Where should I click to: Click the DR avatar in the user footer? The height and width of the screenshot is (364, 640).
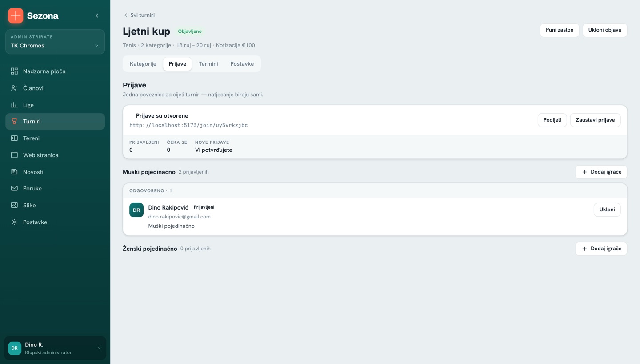[x=15, y=348]
